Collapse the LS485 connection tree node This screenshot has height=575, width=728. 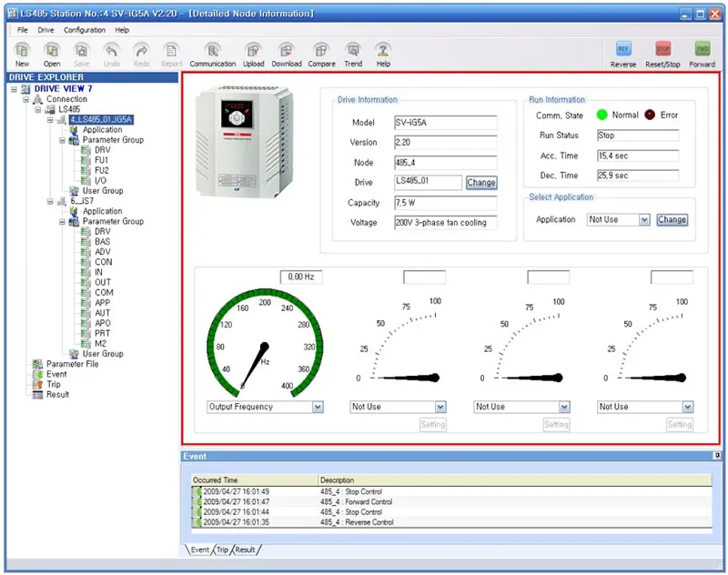[x=38, y=109]
